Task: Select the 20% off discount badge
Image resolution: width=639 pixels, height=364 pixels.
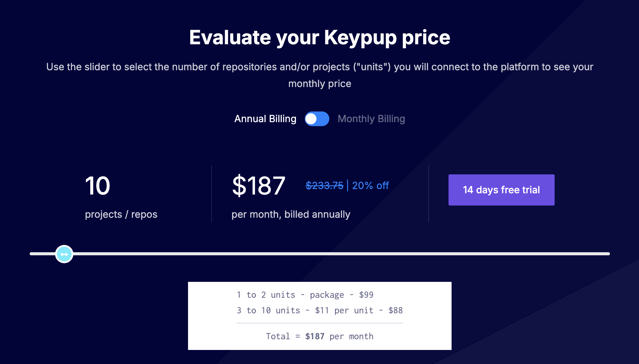Action: click(x=370, y=186)
